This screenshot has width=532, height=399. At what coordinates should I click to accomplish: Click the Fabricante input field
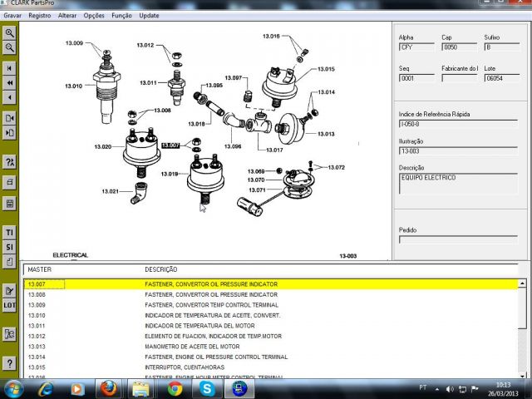460,78
